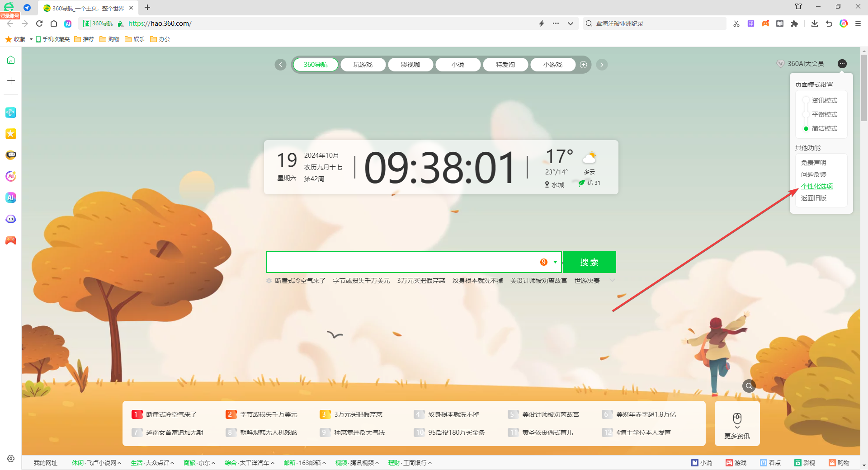Open 娱乐 bookmarks folder
This screenshot has height=470, width=868.
[x=135, y=39]
